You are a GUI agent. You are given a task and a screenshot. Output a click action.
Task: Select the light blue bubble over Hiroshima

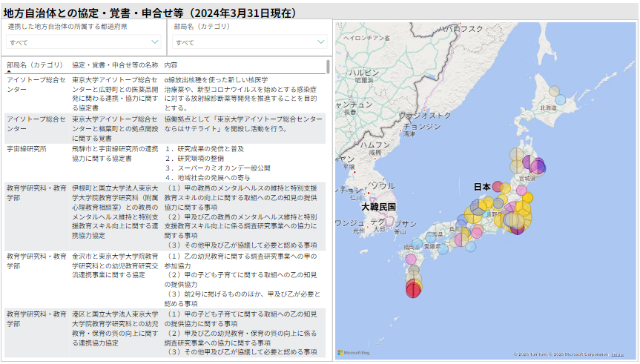[431, 237]
